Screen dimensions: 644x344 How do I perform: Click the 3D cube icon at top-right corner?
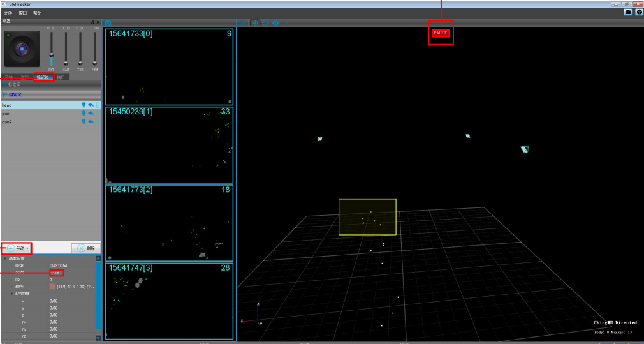point(639,12)
